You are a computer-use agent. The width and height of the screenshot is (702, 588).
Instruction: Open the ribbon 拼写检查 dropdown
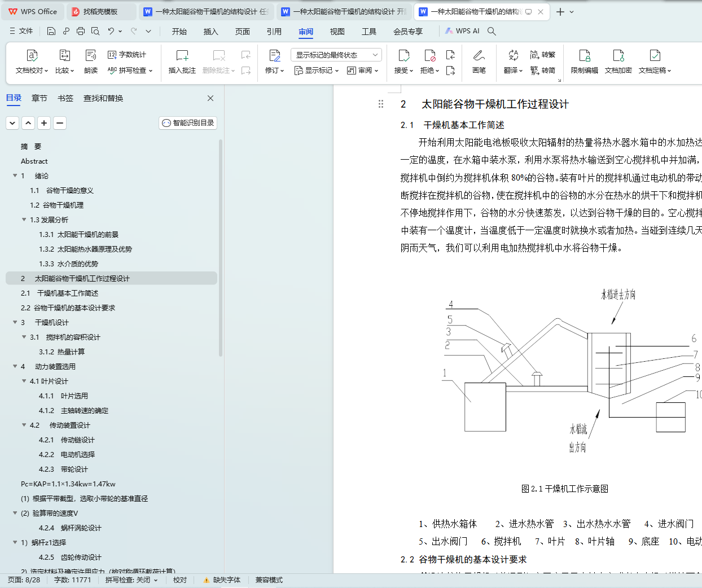(x=130, y=71)
